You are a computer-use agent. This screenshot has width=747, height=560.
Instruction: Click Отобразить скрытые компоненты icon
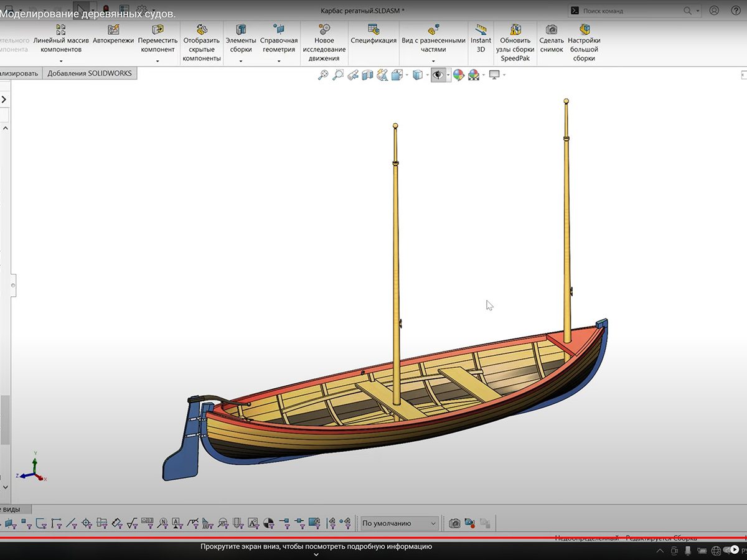[x=202, y=42]
